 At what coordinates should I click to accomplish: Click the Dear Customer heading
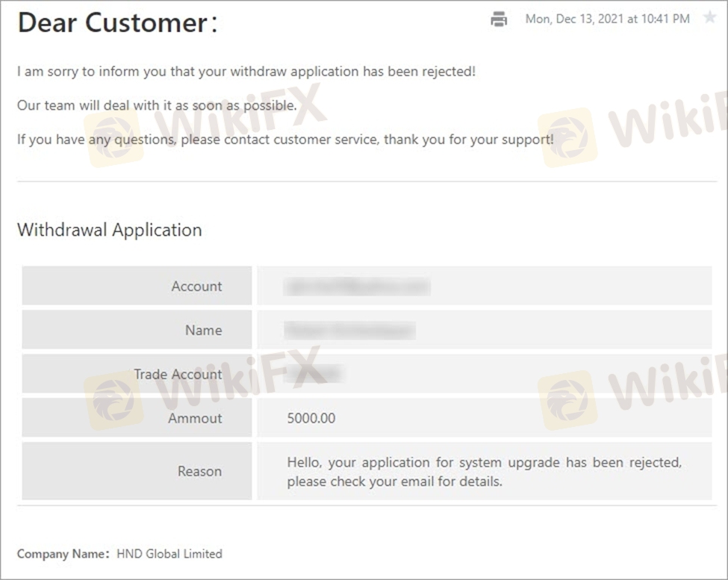point(117,23)
